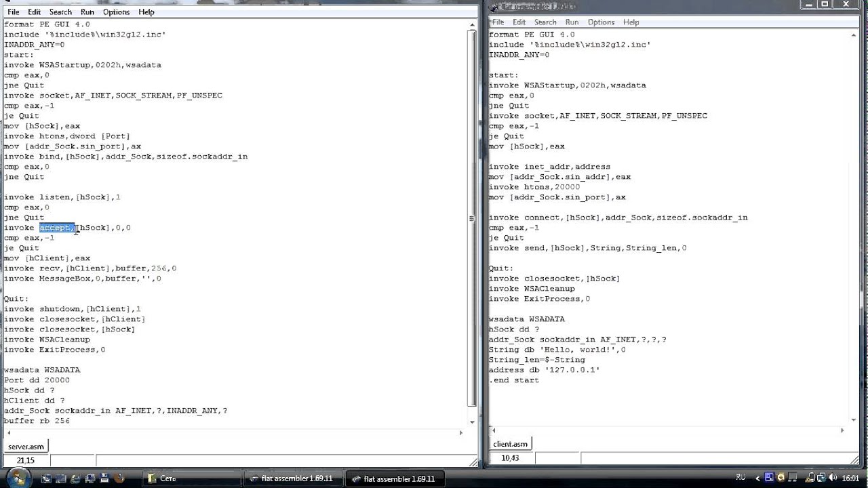Click server vertical scrollbar up arrow
The width and height of the screenshot is (868, 488).
pos(472,24)
